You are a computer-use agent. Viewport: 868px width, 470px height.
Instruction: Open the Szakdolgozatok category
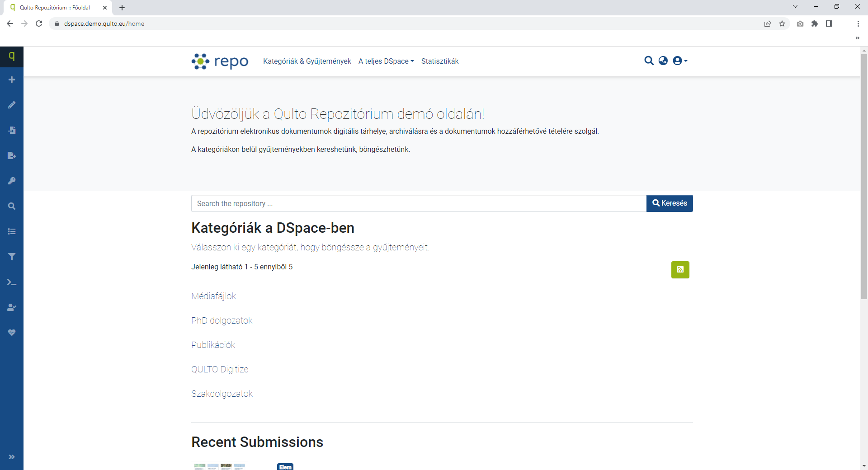point(222,394)
